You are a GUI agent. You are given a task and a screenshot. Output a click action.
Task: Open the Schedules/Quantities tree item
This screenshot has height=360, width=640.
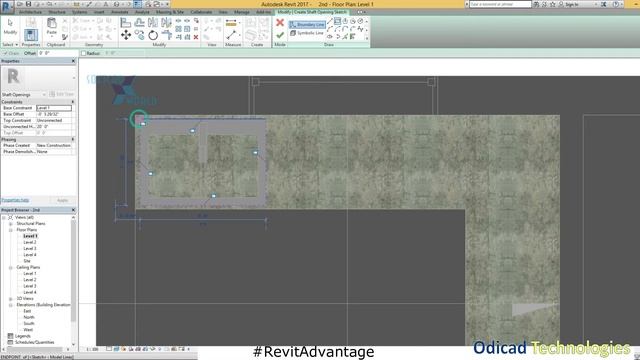tap(35, 342)
